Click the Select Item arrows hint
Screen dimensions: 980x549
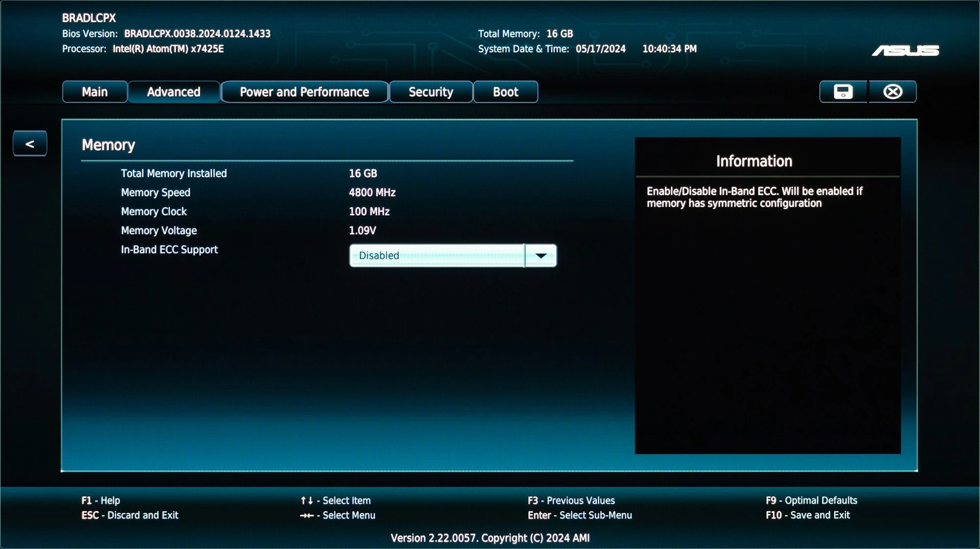click(336, 500)
